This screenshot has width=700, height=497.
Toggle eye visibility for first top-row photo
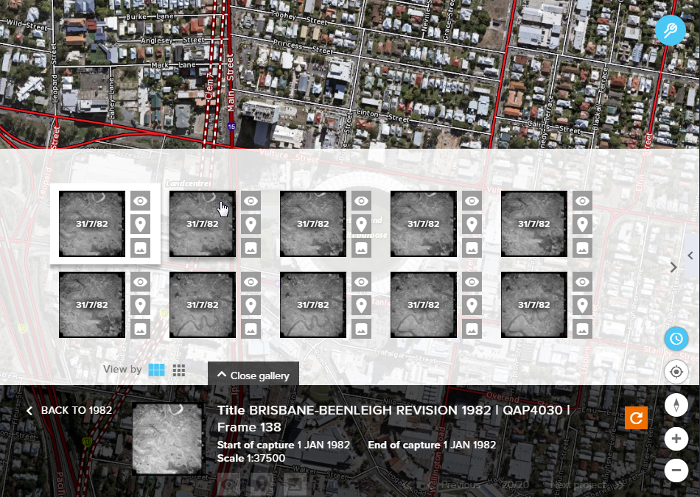140,201
